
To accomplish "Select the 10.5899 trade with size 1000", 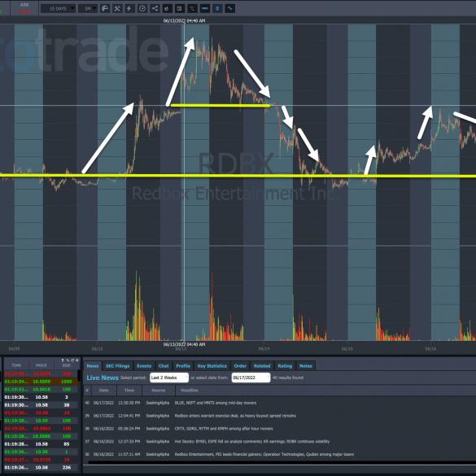I will (41, 382).
